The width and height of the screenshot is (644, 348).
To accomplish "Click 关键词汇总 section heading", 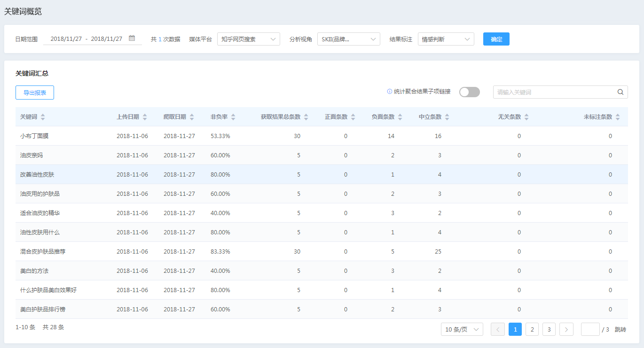I will pyautogui.click(x=32, y=73).
